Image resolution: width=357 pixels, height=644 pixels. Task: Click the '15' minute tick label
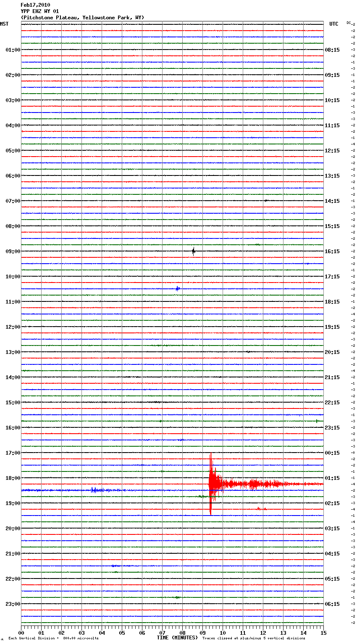[323, 633]
